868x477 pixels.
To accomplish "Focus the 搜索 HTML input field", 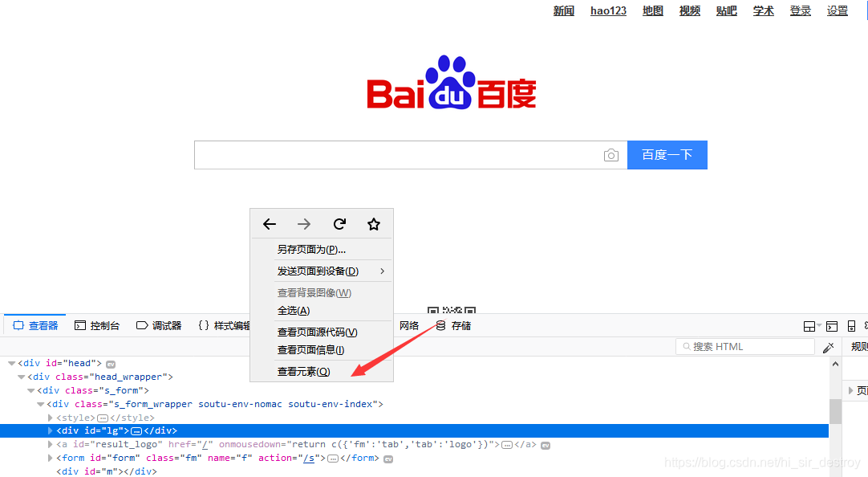I will (x=745, y=347).
